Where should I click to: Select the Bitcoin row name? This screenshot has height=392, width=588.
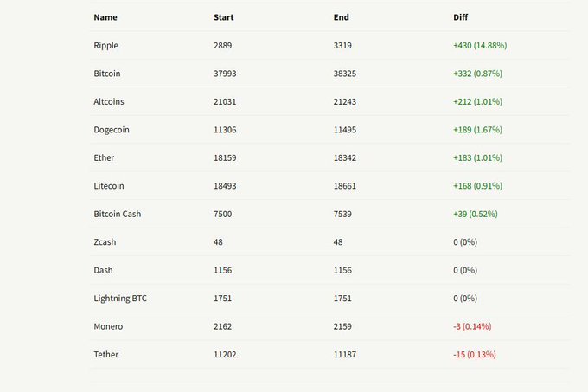click(x=107, y=74)
